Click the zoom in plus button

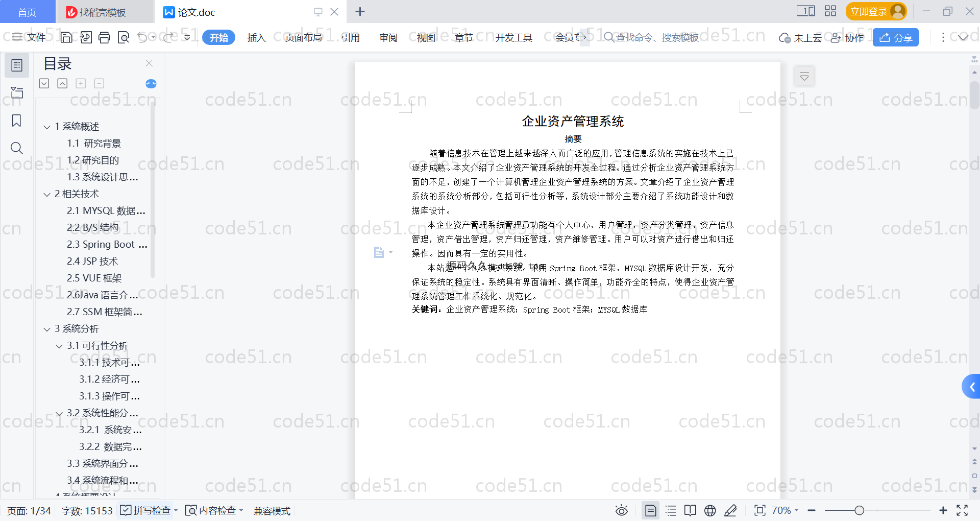point(943,510)
